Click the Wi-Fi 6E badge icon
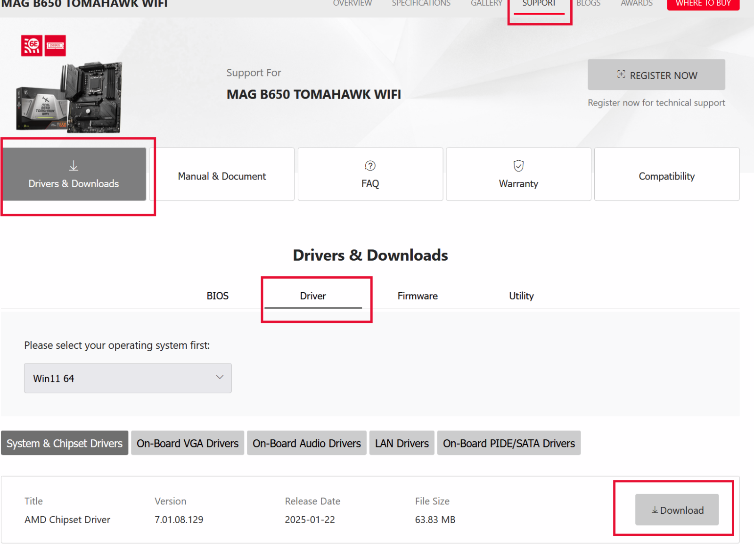 (x=32, y=46)
